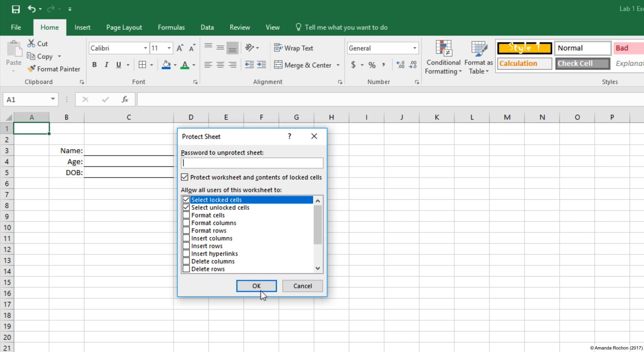Open the Name Box dropdown arrow
The width and height of the screenshot is (644, 352).
pos(53,99)
